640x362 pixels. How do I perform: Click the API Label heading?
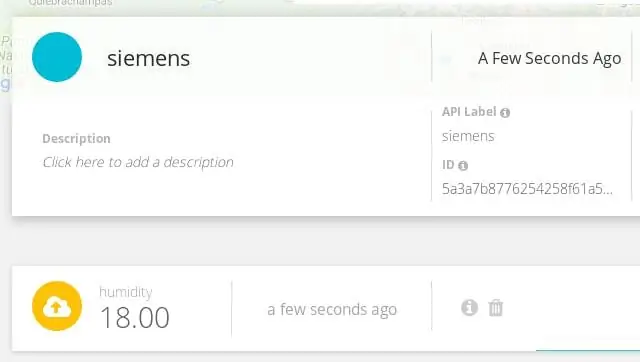pyautogui.click(x=469, y=111)
